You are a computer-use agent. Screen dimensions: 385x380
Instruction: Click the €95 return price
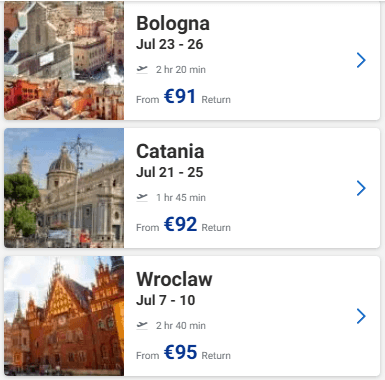[x=180, y=352]
